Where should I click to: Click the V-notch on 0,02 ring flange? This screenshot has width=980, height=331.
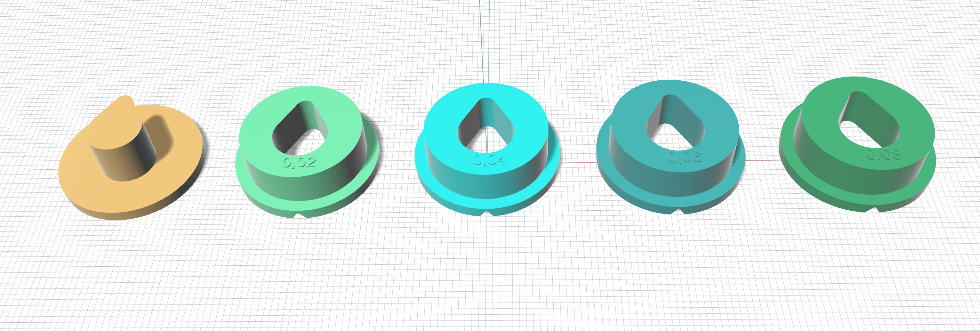pyautogui.click(x=301, y=215)
